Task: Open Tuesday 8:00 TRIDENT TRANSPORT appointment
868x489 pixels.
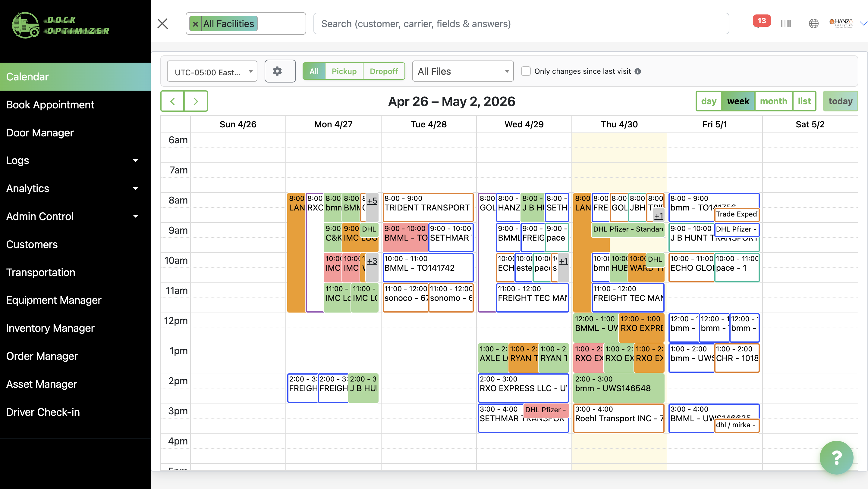Action: click(428, 207)
